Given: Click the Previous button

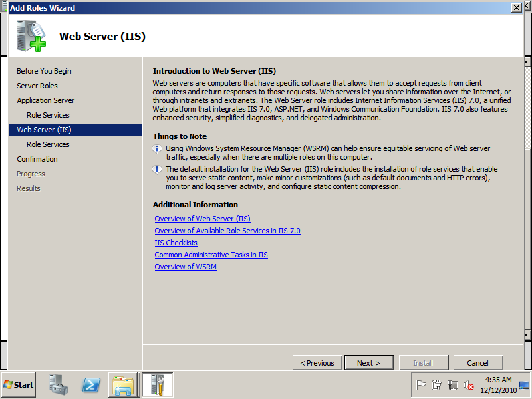Looking at the screenshot, I should (317, 363).
